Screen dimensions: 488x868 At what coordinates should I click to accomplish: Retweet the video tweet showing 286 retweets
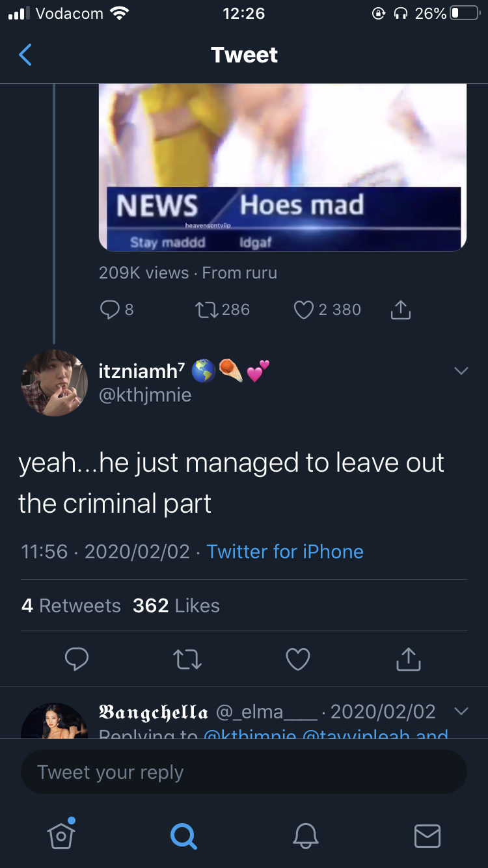(206, 310)
